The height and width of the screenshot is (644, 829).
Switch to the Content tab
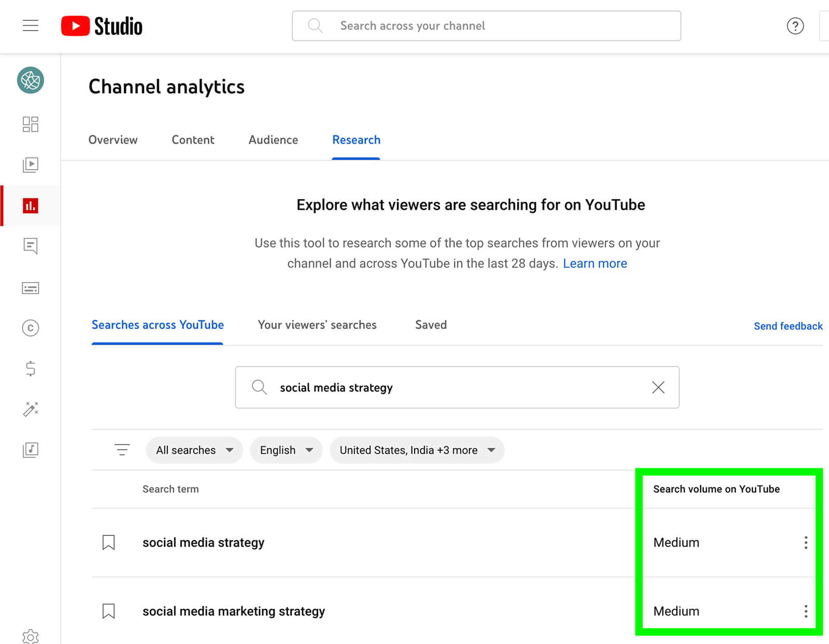[193, 140]
